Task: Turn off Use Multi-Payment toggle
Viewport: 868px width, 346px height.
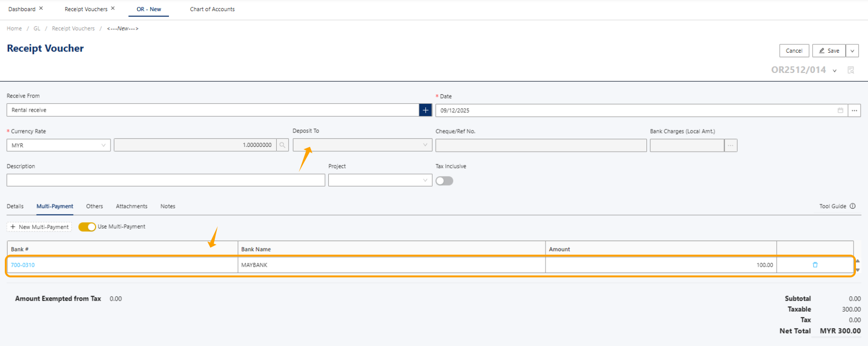Action: coord(87,227)
